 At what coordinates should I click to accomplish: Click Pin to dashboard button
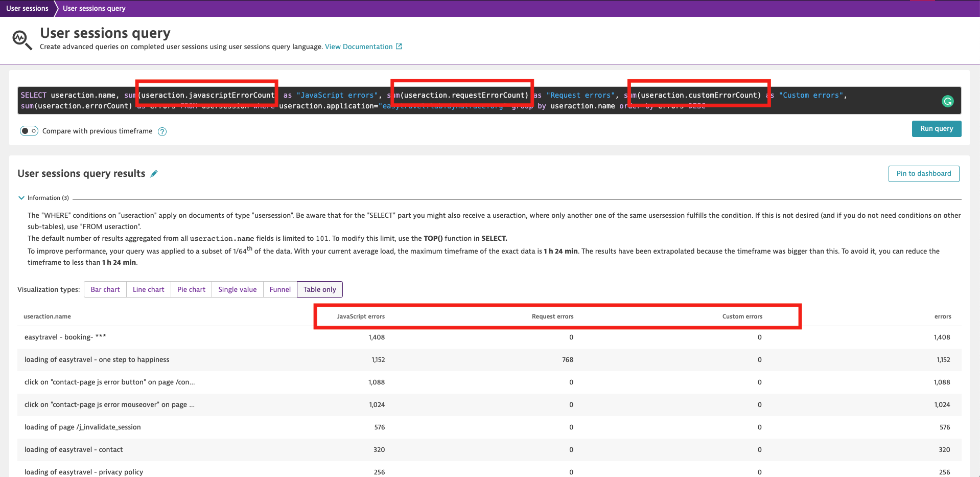point(924,174)
